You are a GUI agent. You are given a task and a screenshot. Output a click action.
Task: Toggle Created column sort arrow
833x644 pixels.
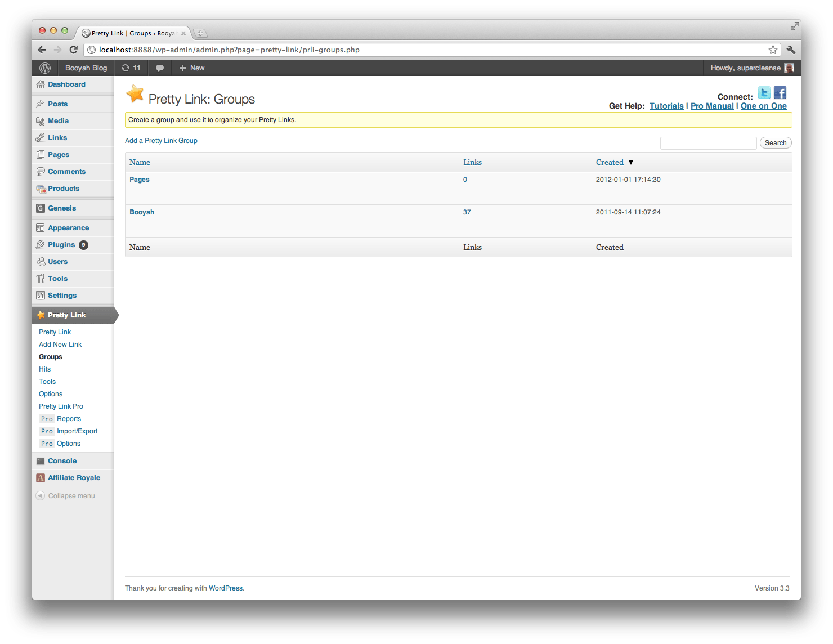(631, 163)
